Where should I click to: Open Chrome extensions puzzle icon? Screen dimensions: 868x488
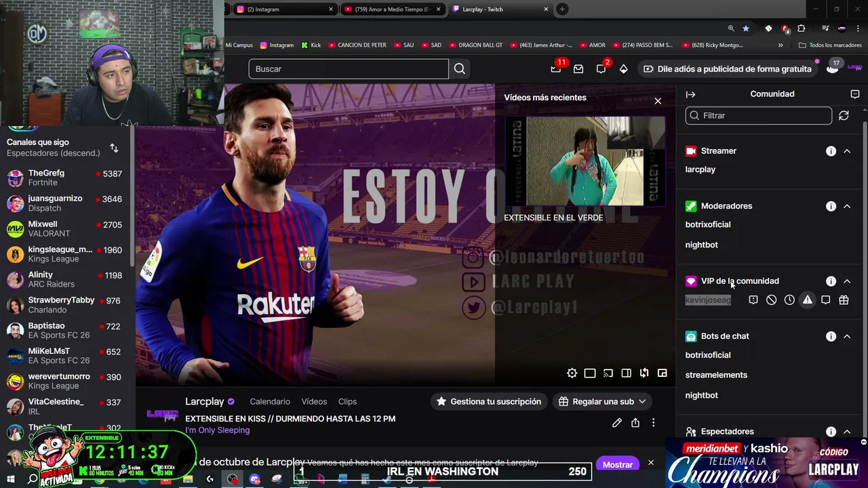pos(802,28)
